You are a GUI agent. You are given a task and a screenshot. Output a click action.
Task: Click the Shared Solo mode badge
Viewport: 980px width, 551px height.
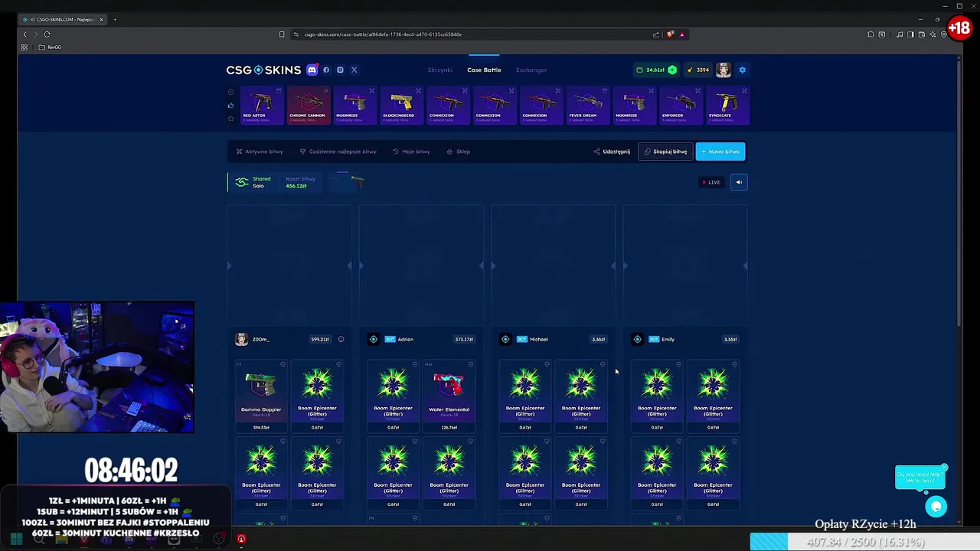point(253,182)
